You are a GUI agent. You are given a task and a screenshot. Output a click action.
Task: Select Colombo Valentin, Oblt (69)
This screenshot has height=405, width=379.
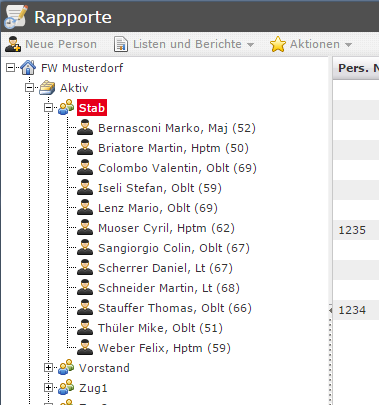[x=177, y=168]
